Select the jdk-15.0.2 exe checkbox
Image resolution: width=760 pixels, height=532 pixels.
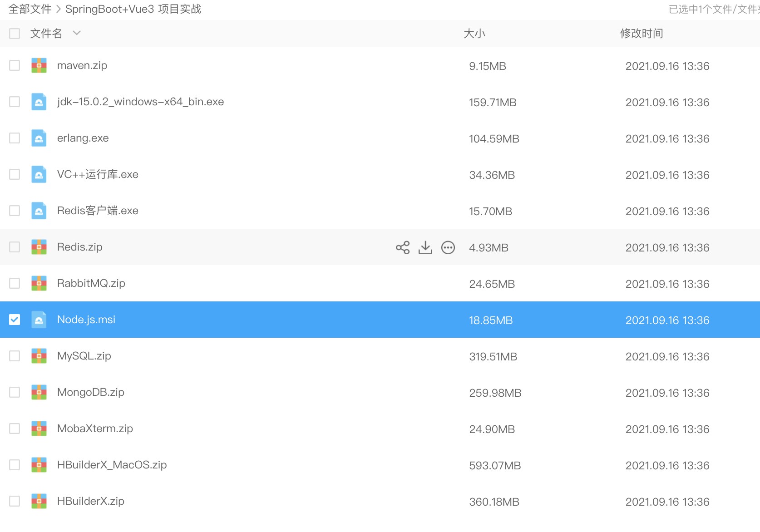click(15, 102)
